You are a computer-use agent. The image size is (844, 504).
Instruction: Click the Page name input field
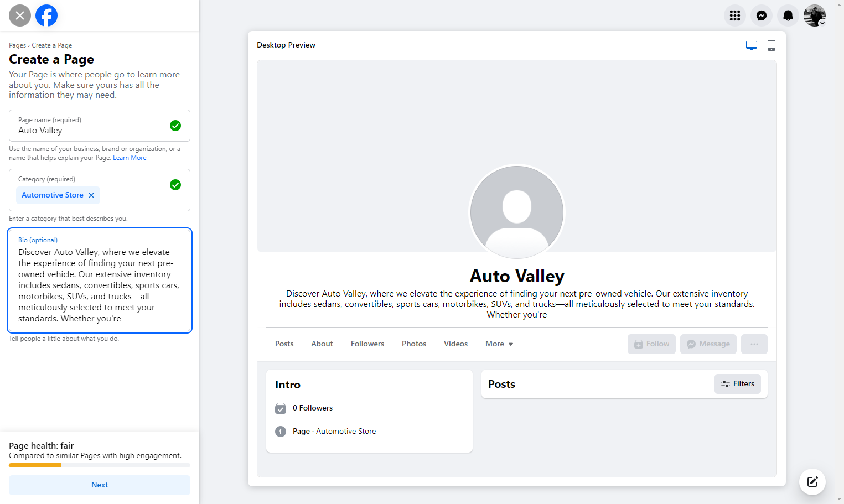click(100, 126)
